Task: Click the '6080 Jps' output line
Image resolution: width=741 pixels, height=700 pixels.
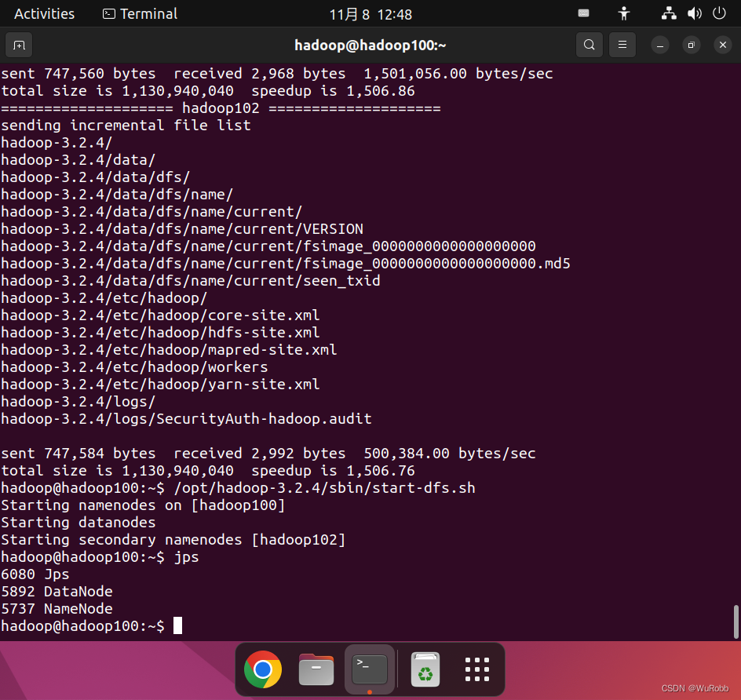Action: (x=35, y=574)
